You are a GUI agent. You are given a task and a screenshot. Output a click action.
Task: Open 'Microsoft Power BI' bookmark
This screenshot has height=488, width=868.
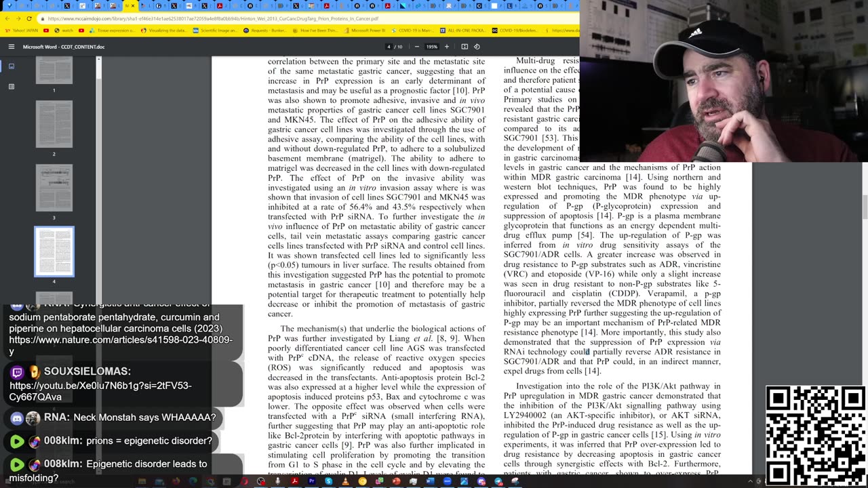(x=364, y=30)
